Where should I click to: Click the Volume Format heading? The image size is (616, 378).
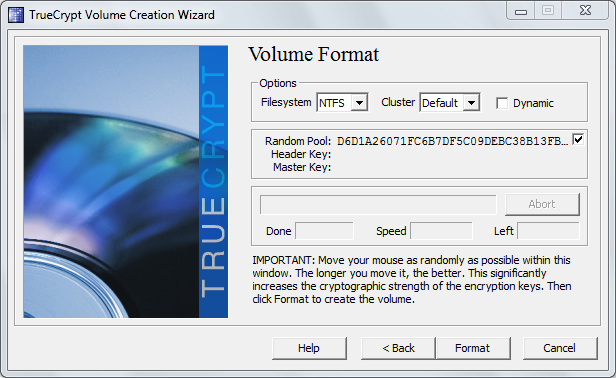[314, 54]
